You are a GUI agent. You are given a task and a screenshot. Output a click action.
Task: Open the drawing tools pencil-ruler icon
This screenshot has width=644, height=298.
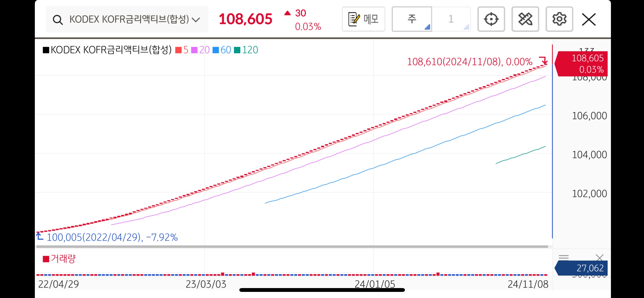(x=525, y=19)
